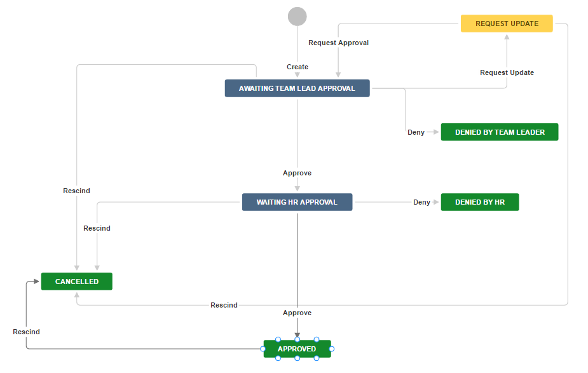This screenshot has width=588, height=373.
Task: Select the Request Approval transition label
Action: coord(338,43)
